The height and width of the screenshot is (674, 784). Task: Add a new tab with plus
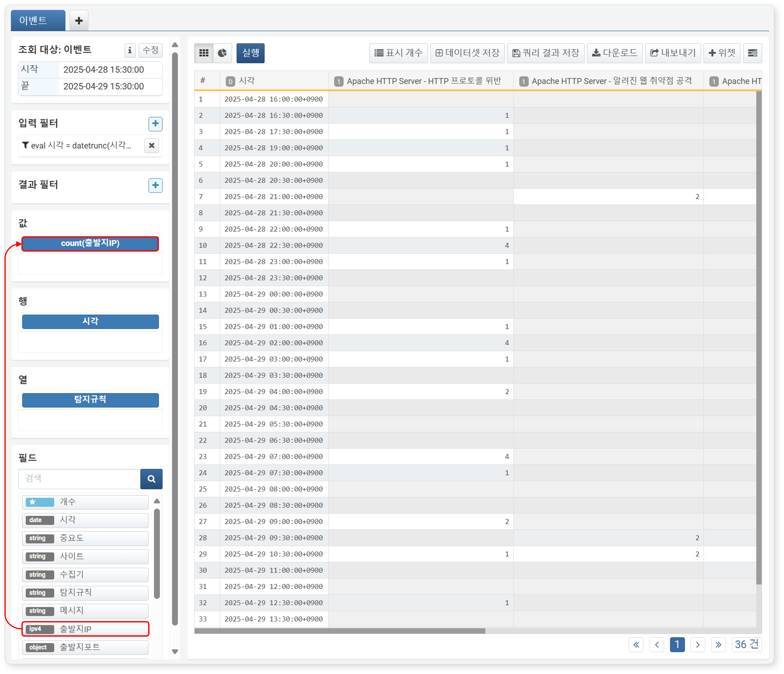click(x=79, y=20)
